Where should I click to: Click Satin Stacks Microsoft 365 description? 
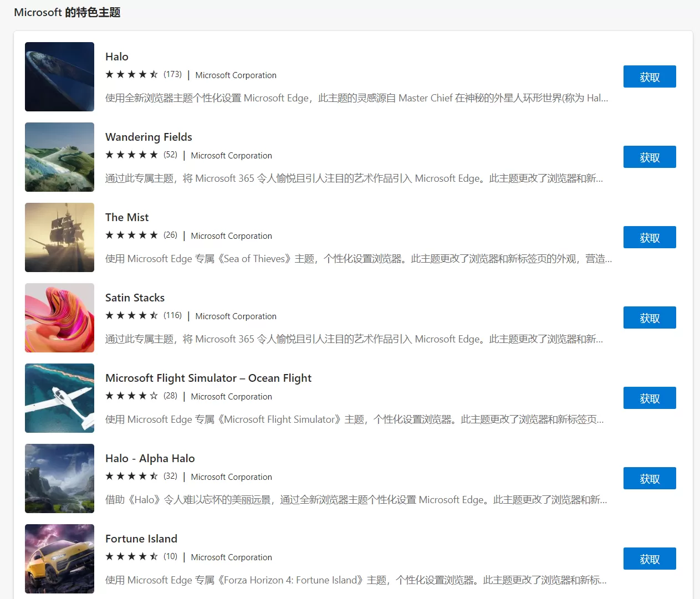click(x=354, y=339)
